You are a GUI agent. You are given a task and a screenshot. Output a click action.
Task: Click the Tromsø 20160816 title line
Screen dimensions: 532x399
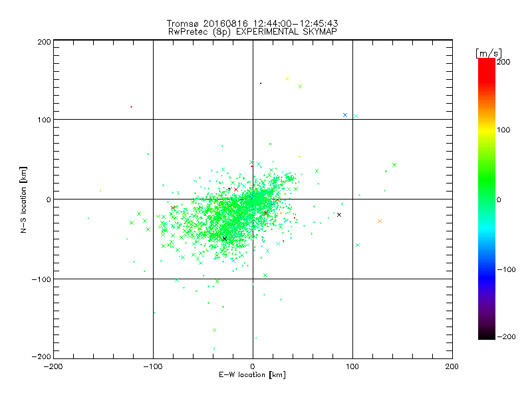click(252, 23)
